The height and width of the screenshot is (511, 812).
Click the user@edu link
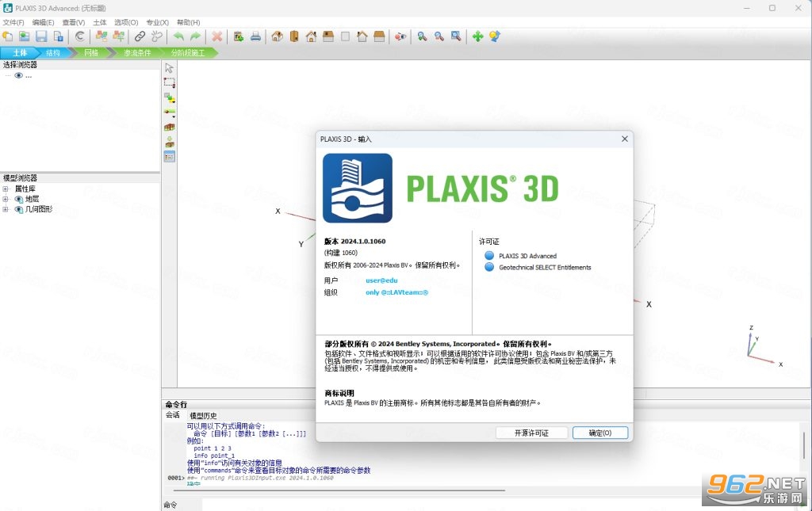[381, 280]
